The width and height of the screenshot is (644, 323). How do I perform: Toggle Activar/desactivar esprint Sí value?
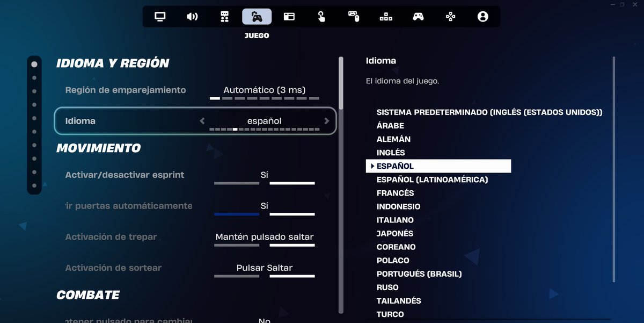(x=264, y=175)
